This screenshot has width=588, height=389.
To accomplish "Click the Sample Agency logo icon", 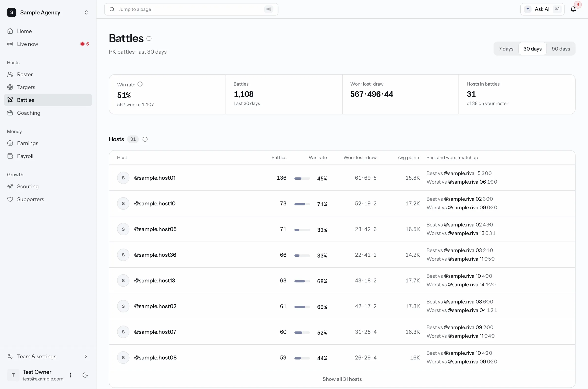I will point(12,13).
